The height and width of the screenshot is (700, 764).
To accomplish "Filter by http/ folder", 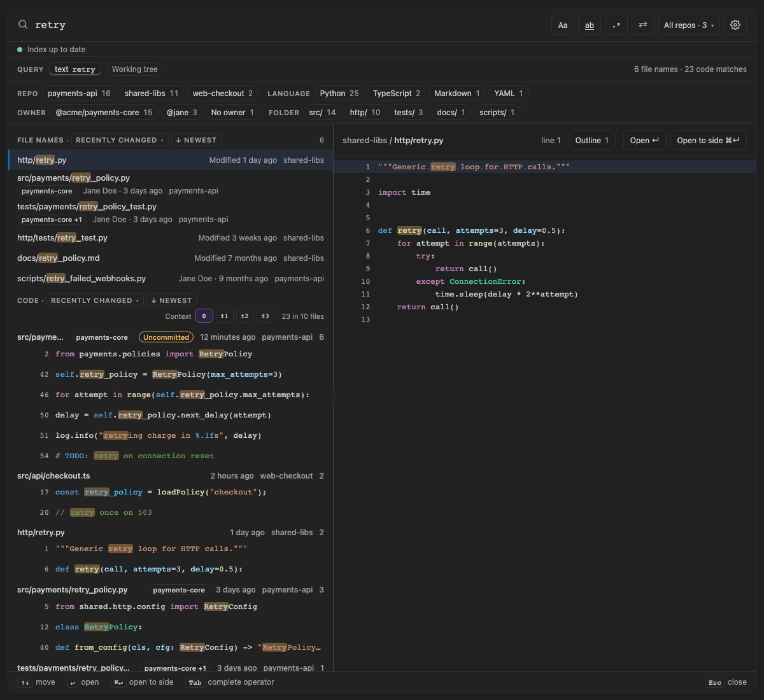I will 365,113.
